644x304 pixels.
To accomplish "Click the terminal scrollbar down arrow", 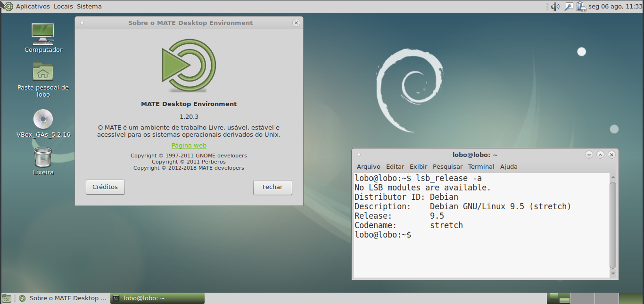I will [613, 274].
